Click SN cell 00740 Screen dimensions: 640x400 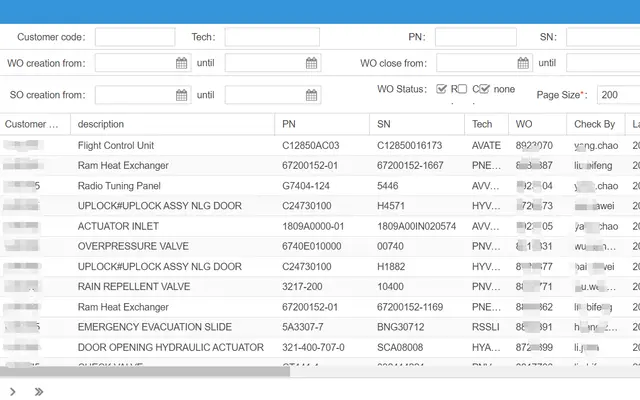tap(417, 247)
